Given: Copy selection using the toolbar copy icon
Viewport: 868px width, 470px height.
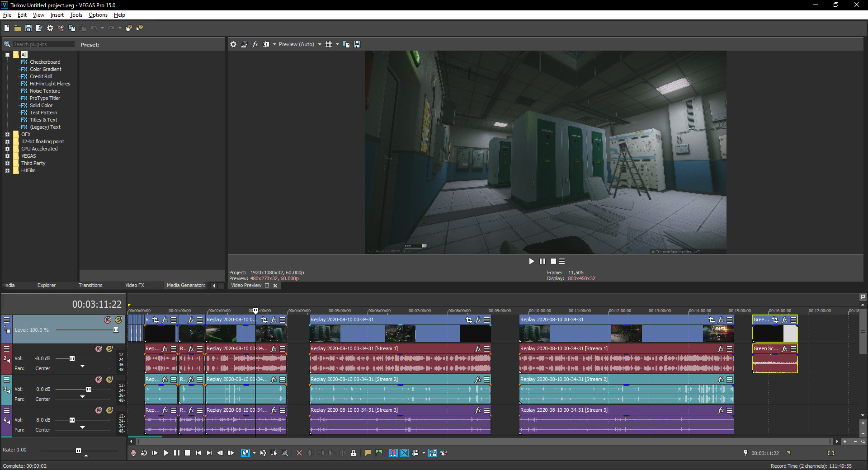Looking at the screenshot, I should click(72, 28).
